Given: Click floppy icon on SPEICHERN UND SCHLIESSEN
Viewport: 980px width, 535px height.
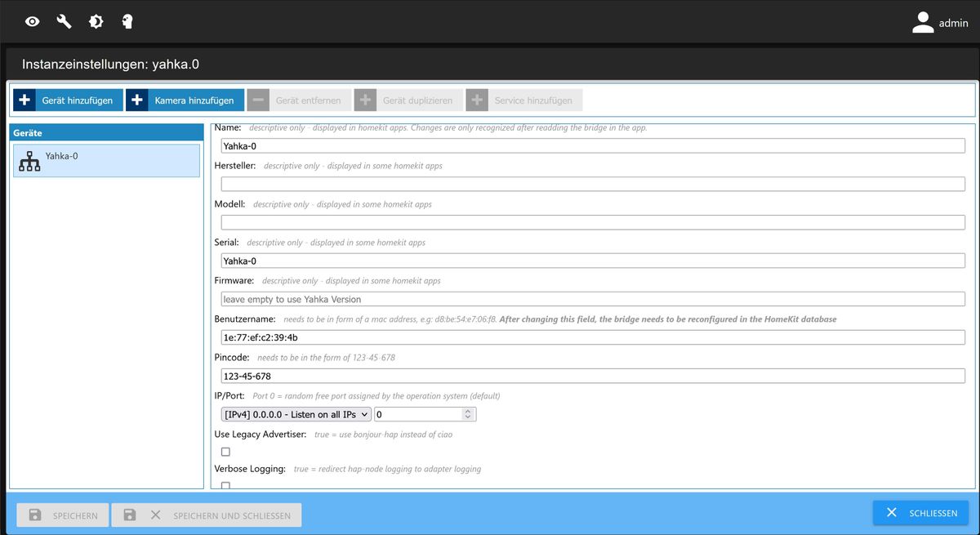Looking at the screenshot, I should 129,515.
